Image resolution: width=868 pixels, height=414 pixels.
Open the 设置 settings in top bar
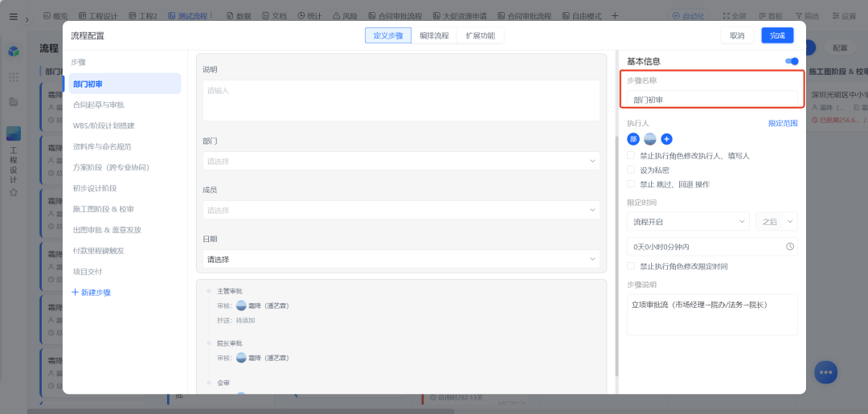(x=844, y=16)
